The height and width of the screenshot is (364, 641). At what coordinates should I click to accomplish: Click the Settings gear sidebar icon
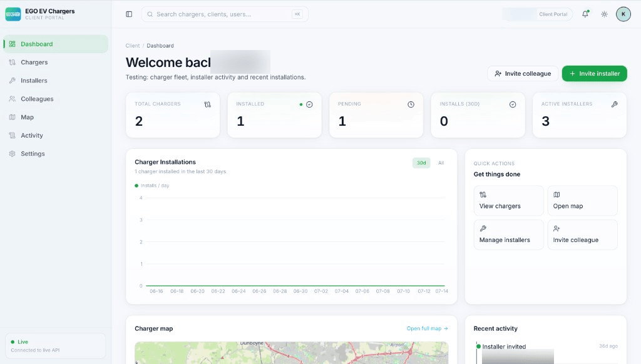pos(13,154)
